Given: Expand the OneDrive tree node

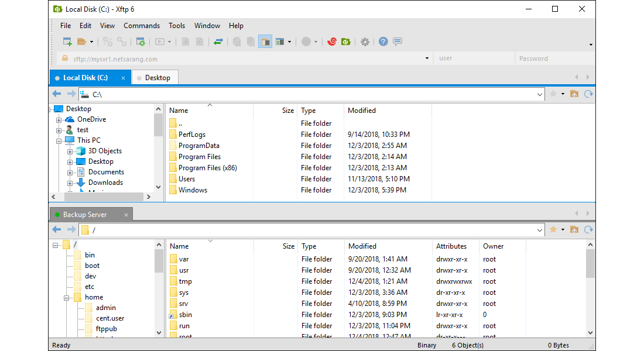Looking at the screenshot, I should click(x=59, y=120).
